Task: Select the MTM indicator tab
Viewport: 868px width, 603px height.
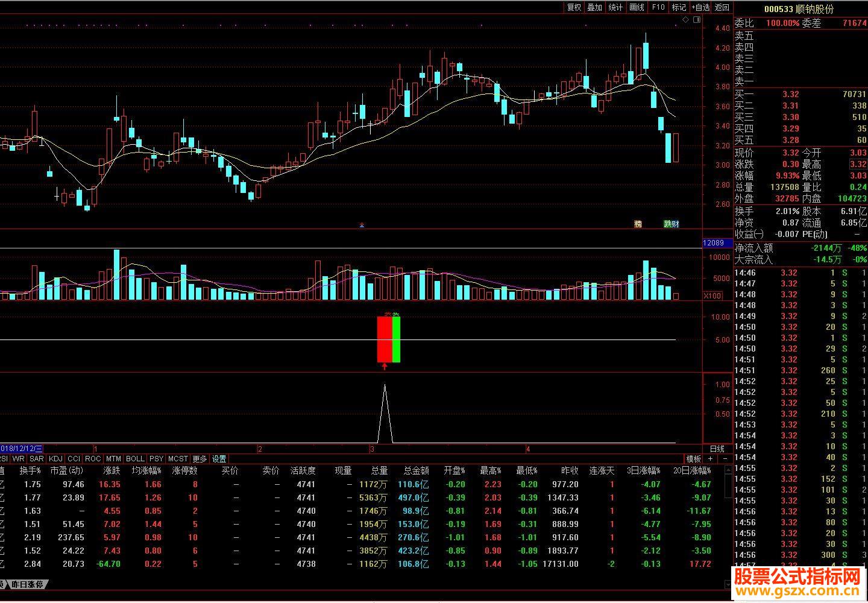Action: pos(114,459)
